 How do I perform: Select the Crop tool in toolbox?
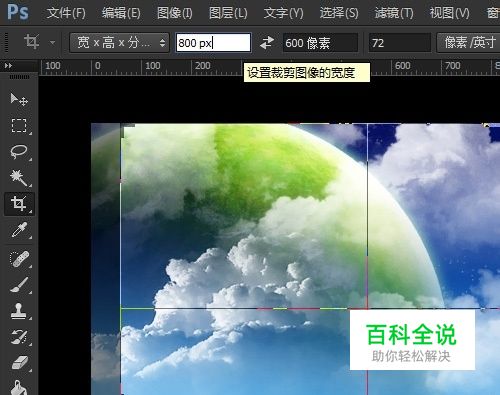pos(19,203)
